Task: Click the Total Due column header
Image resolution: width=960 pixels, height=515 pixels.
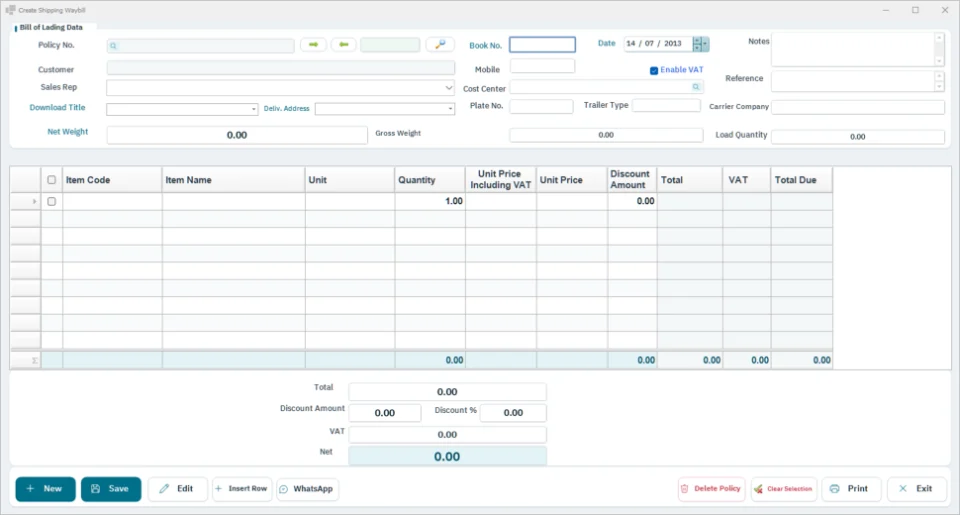Action: click(801, 180)
